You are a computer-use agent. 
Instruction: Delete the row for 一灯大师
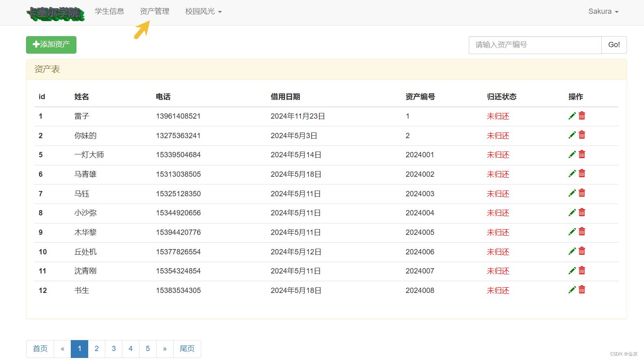coord(582,154)
